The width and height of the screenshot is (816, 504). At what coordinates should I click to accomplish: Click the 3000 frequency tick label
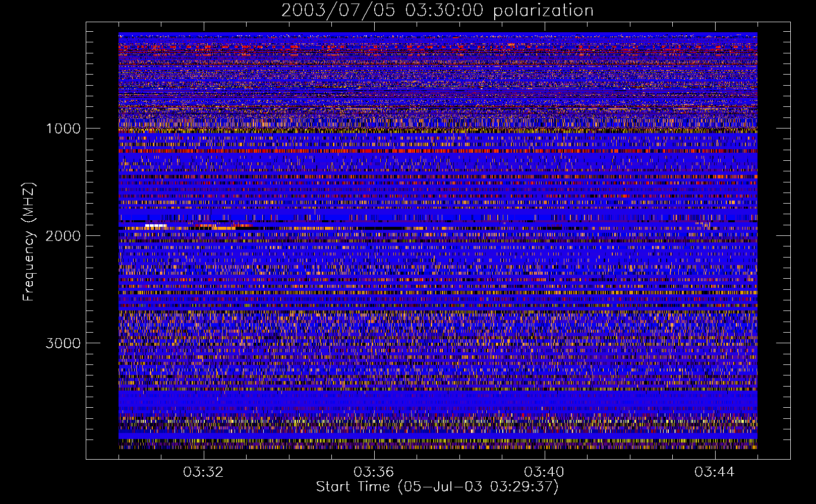pyautogui.click(x=63, y=343)
